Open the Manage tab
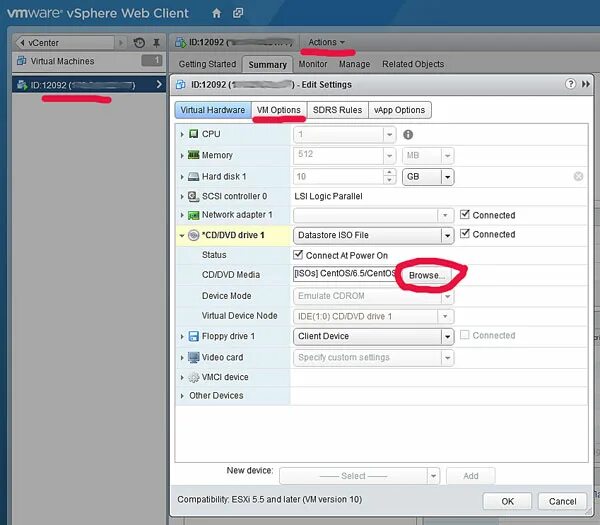The image size is (600, 525). pos(354,64)
